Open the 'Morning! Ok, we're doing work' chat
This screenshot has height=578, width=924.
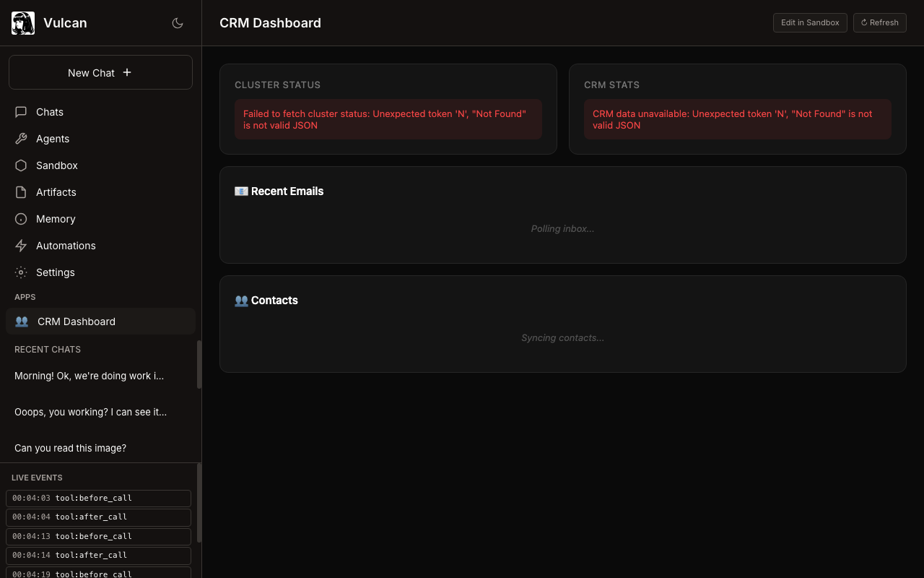coord(90,376)
